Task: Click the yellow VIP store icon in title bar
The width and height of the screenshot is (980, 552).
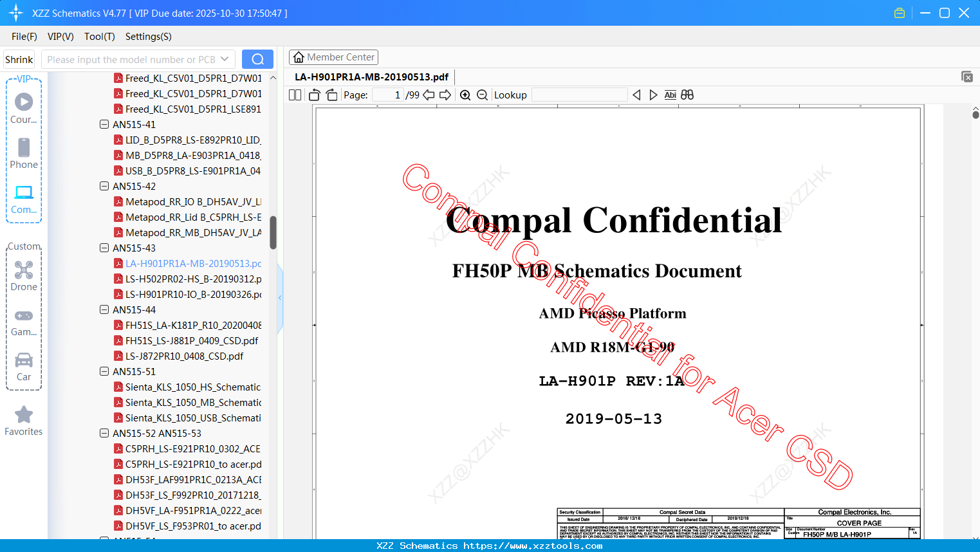Action: tap(900, 13)
